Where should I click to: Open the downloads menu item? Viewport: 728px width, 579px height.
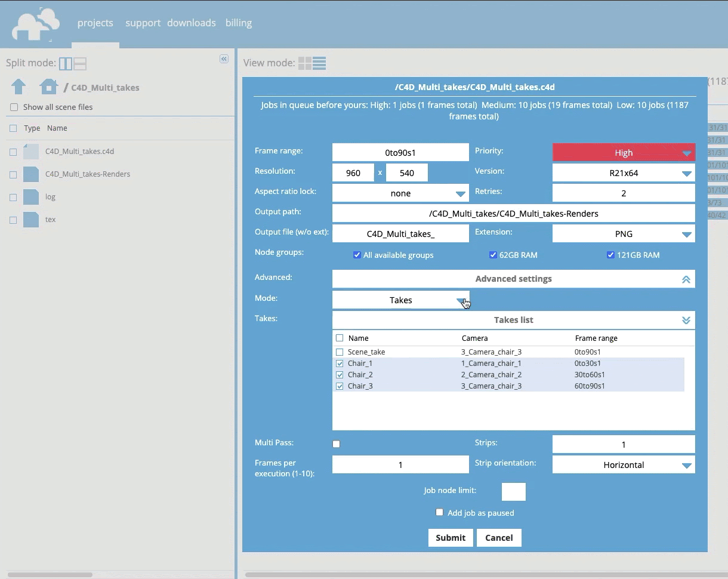[192, 23]
